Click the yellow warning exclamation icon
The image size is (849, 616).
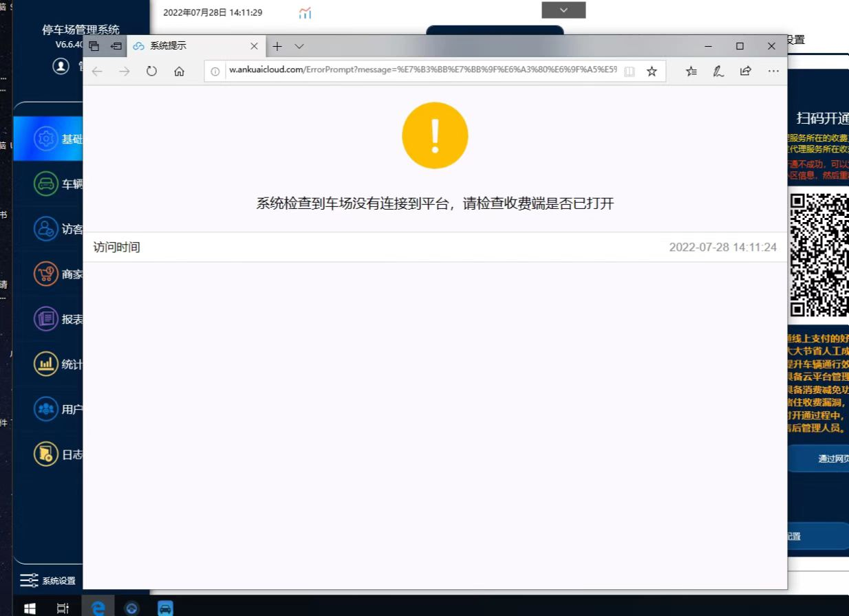coord(435,135)
